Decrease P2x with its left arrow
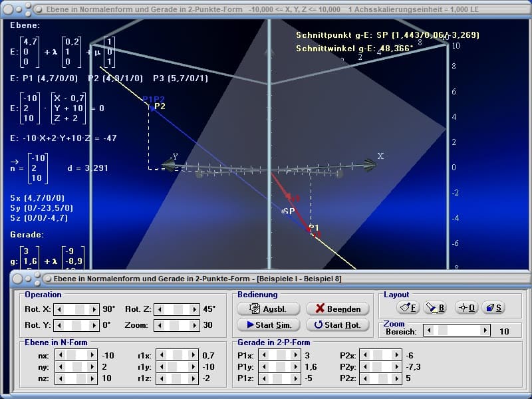 tap(365, 355)
